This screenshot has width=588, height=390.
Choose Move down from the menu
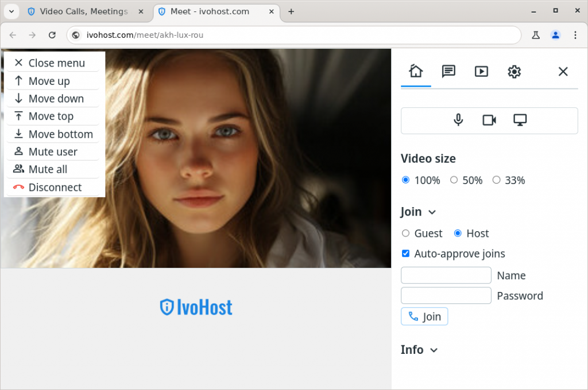[x=53, y=99]
